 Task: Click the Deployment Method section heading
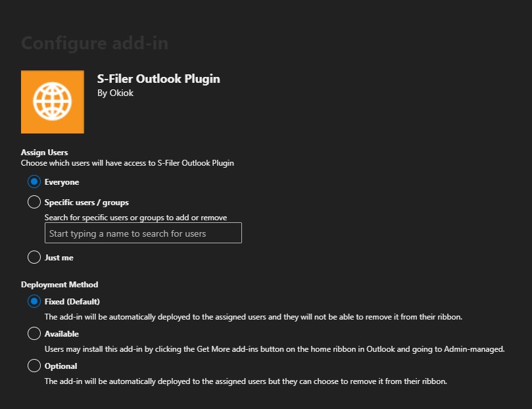pyautogui.click(x=59, y=285)
